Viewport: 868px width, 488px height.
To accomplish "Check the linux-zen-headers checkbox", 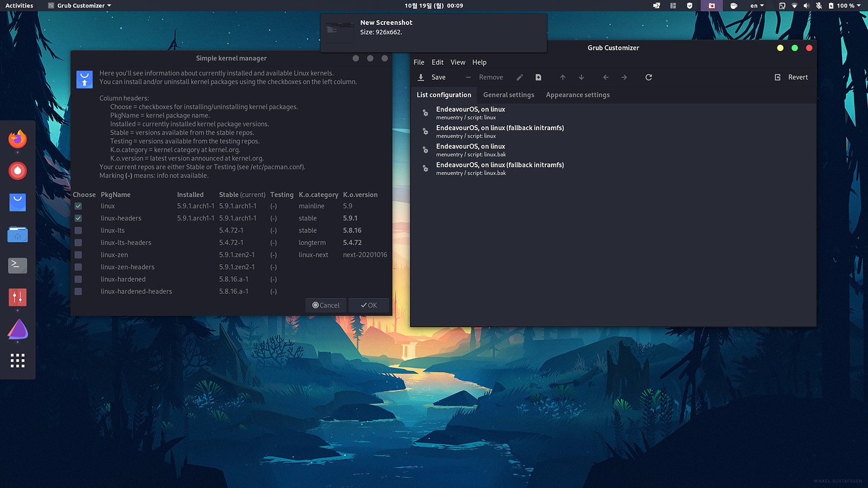I will pyautogui.click(x=78, y=267).
